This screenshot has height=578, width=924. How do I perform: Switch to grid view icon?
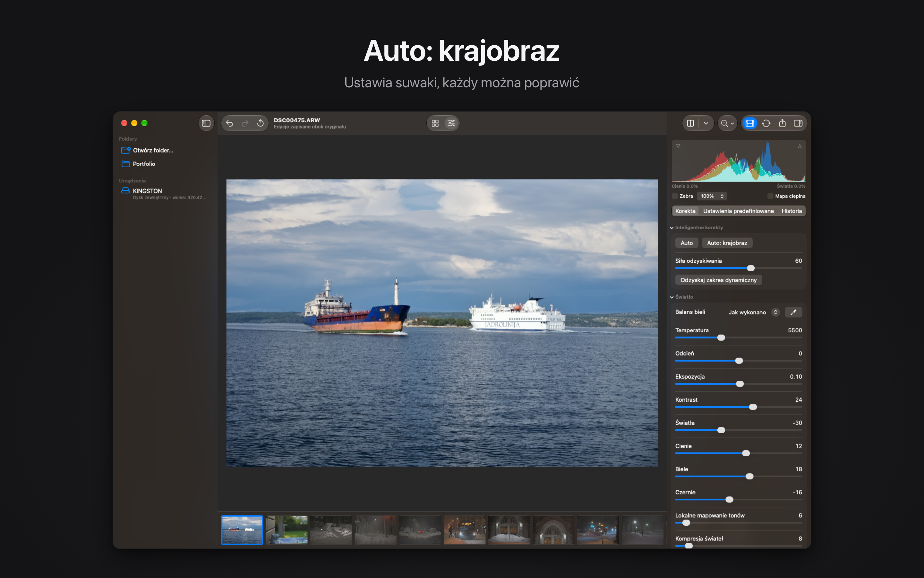tap(435, 123)
